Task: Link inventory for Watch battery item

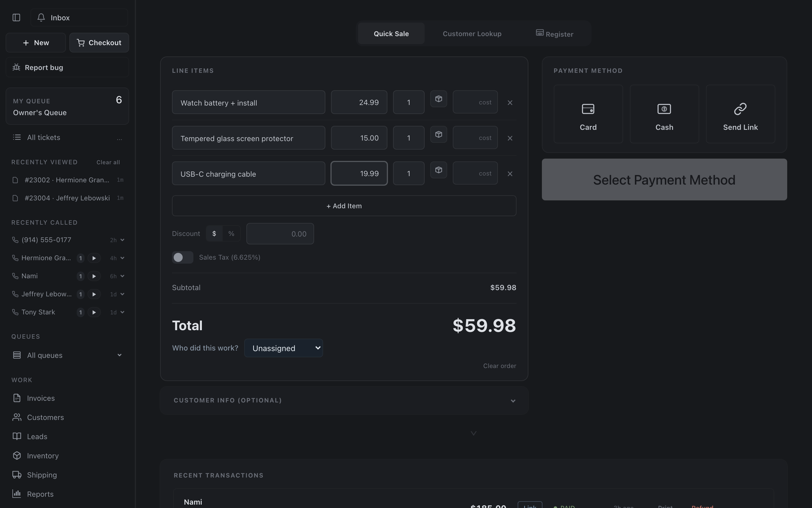Action: click(438, 99)
